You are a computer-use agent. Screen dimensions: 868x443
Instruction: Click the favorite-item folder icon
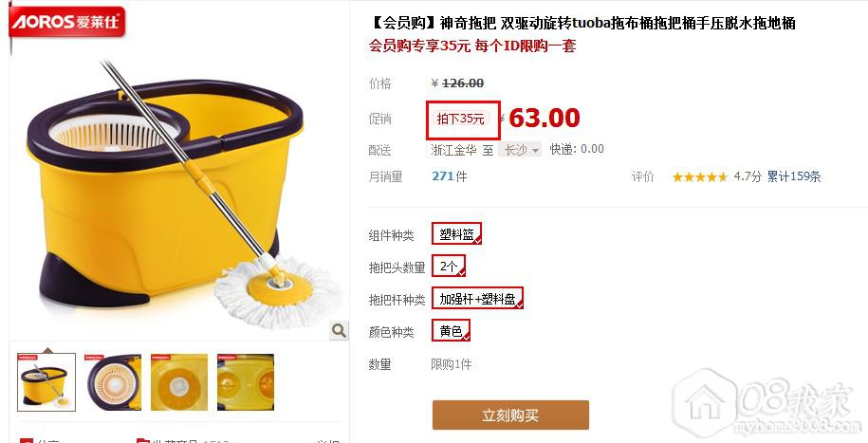(143, 441)
